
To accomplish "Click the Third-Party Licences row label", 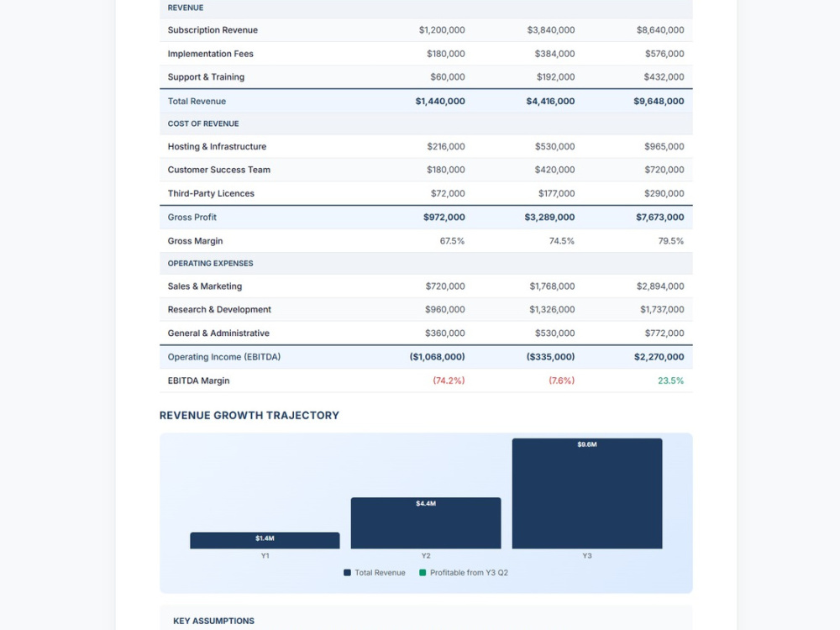I will (x=211, y=193).
